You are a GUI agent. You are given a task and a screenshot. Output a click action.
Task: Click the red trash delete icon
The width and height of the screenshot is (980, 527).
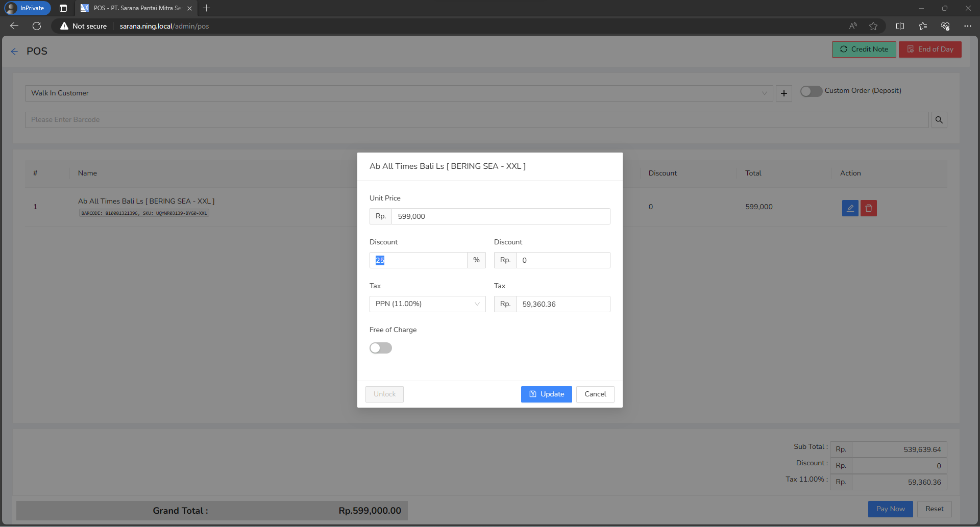[x=868, y=208]
